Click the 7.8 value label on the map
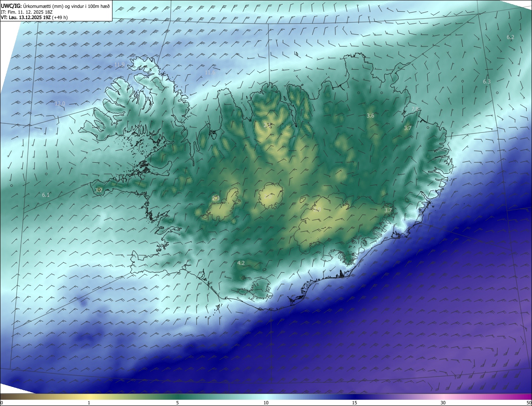Viewport: 532px width, 406px height. (x=415, y=109)
